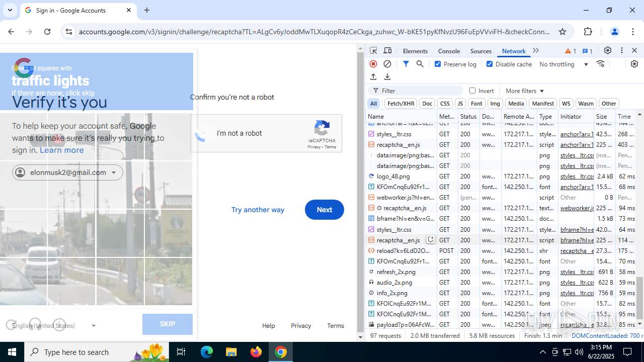
Task: Select the Network tab
Action: (514, 51)
